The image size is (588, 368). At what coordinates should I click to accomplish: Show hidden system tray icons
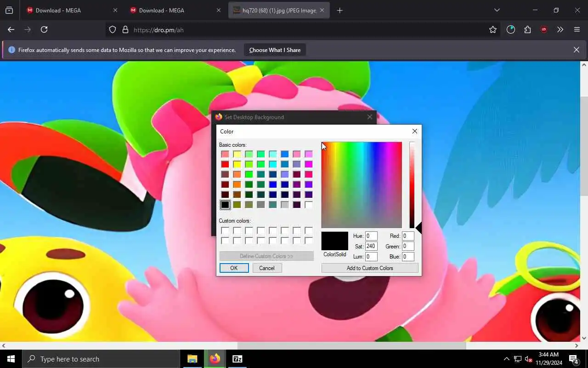[506, 359]
